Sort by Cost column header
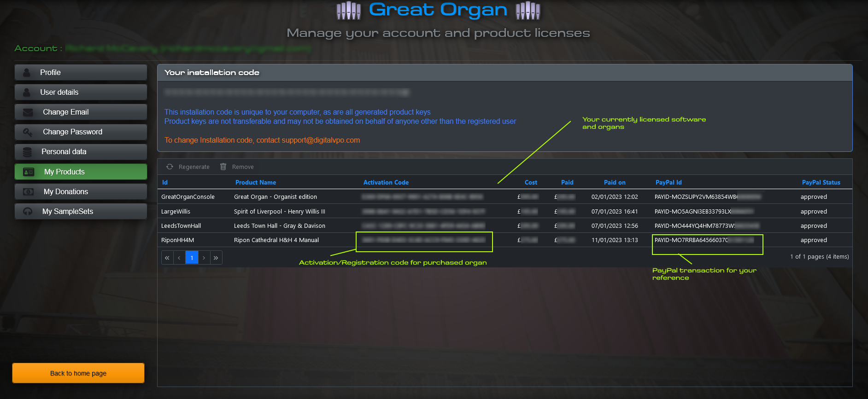This screenshot has width=868, height=399. pyautogui.click(x=531, y=182)
